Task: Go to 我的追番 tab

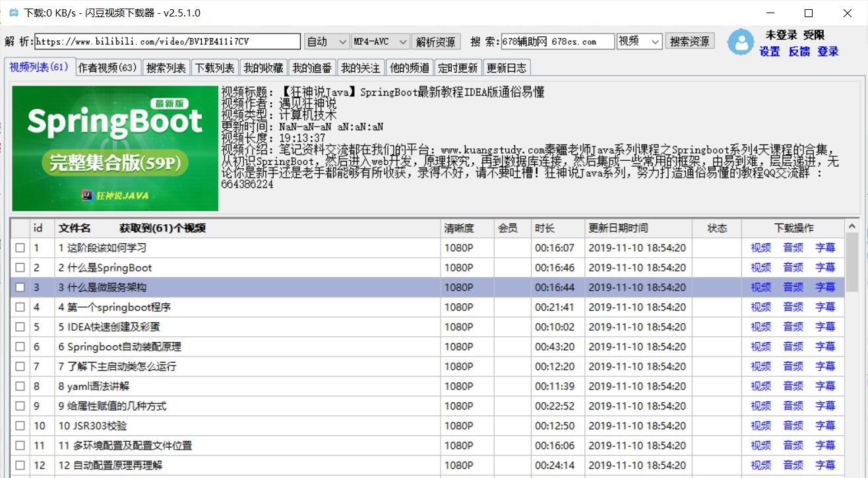Action: coord(312,67)
